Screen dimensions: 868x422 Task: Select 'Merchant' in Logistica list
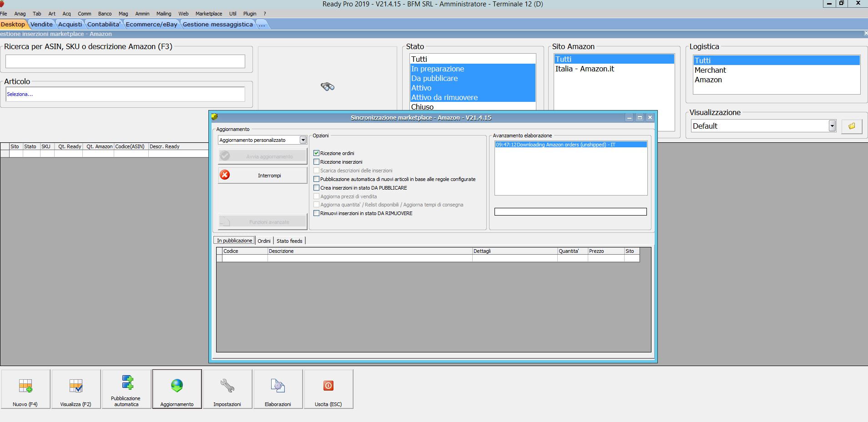(x=776, y=70)
